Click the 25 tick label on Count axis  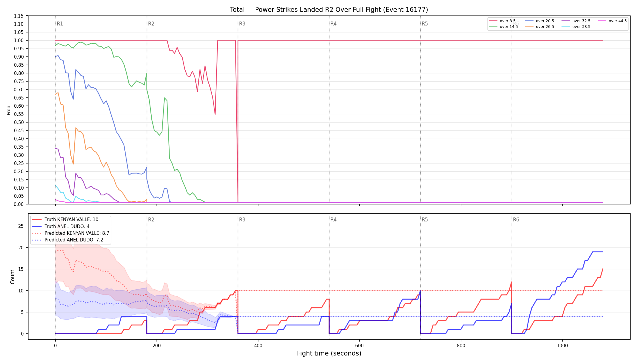click(21, 226)
